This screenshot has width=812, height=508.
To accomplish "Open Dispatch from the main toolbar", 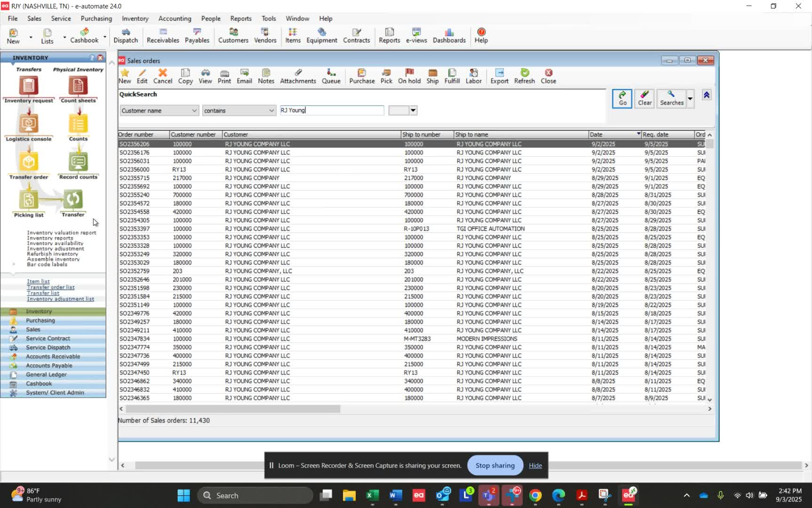I will (125, 36).
